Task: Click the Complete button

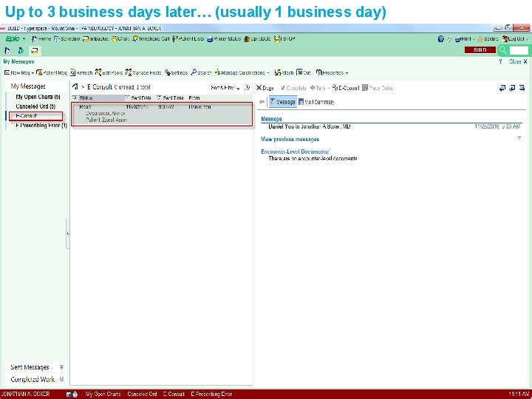Action: [x=293, y=88]
